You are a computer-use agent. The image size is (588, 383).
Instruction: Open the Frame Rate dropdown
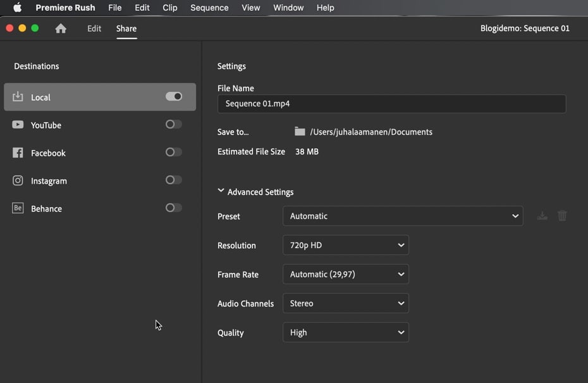point(345,275)
